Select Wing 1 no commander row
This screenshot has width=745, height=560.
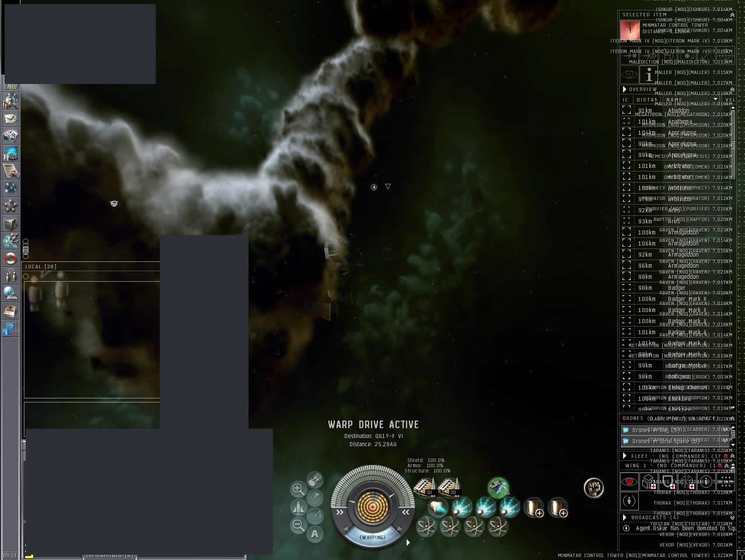tap(677, 466)
